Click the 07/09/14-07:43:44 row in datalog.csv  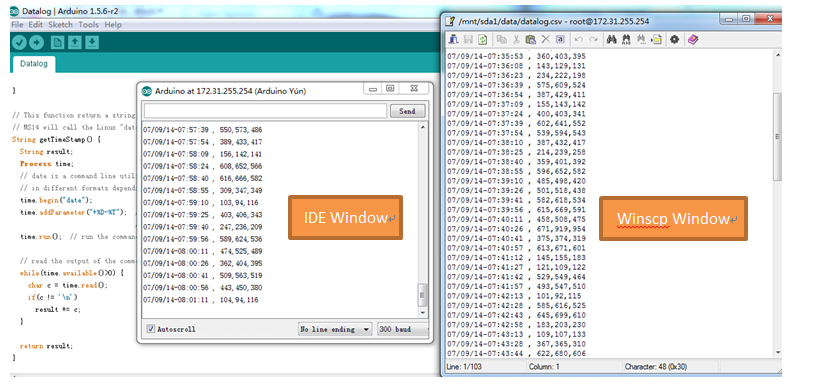click(516, 353)
